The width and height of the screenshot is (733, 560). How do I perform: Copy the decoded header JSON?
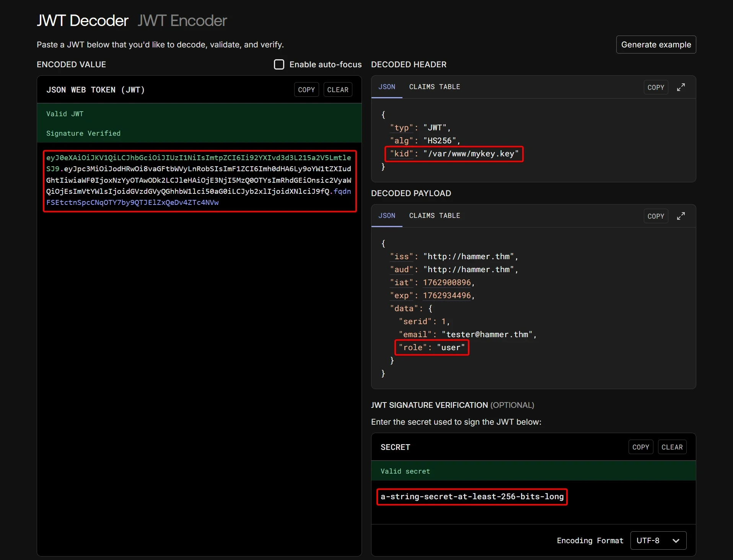click(655, 88)
